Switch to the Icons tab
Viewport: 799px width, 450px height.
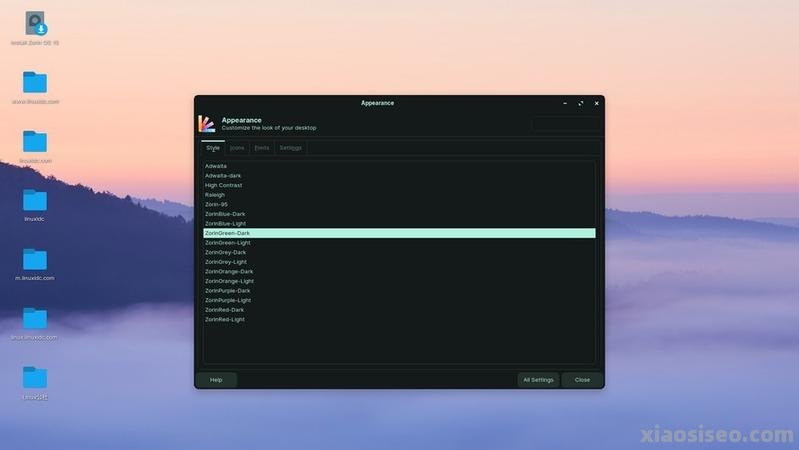(x=237, y=148)
